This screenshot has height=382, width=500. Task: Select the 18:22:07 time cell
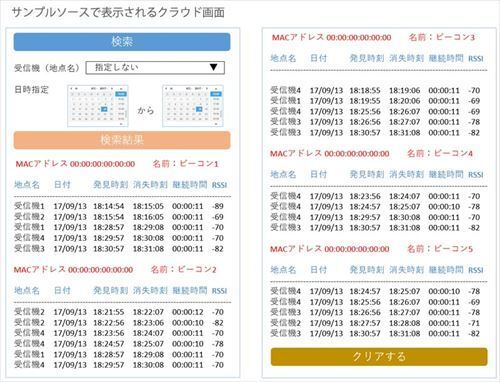click(x=148, y=312)
